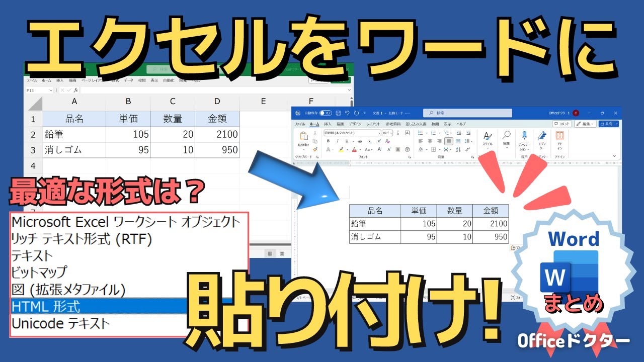The width and height of the screenshot is (644, 362).
Task: Select the HTML 形式 paste format
Action: (129, 306)
